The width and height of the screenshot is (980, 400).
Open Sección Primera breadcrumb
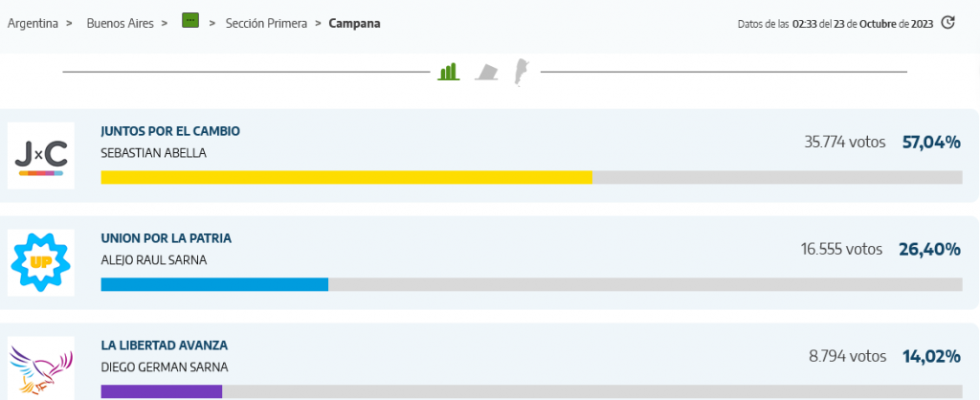pyautogui.click(x=266, y=24)
